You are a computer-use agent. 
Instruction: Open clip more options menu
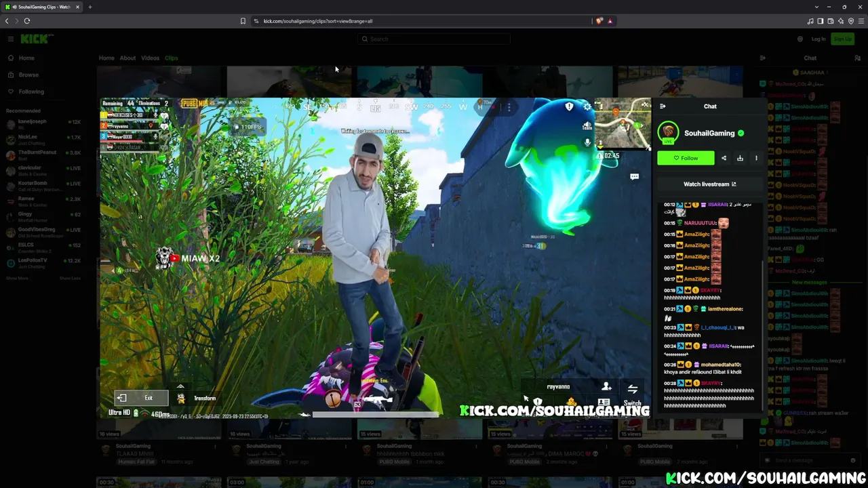click(756, 158)
